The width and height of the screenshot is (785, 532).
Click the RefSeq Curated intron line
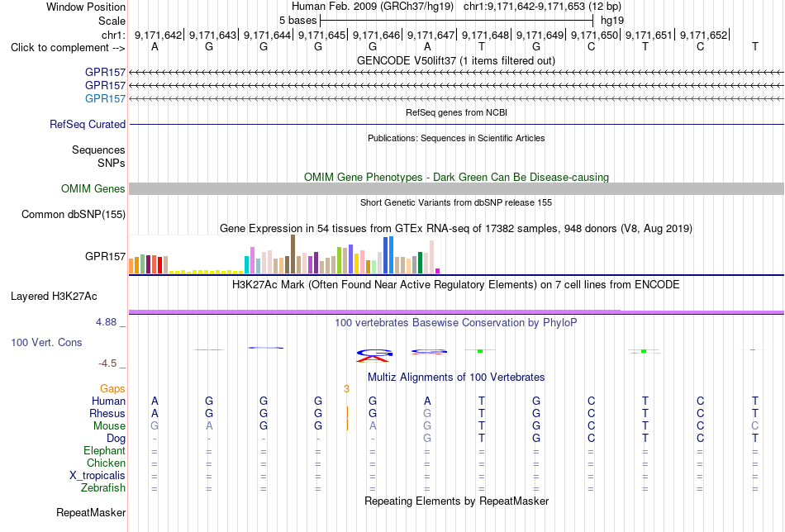pyautogui.click(x=456, y=124)
